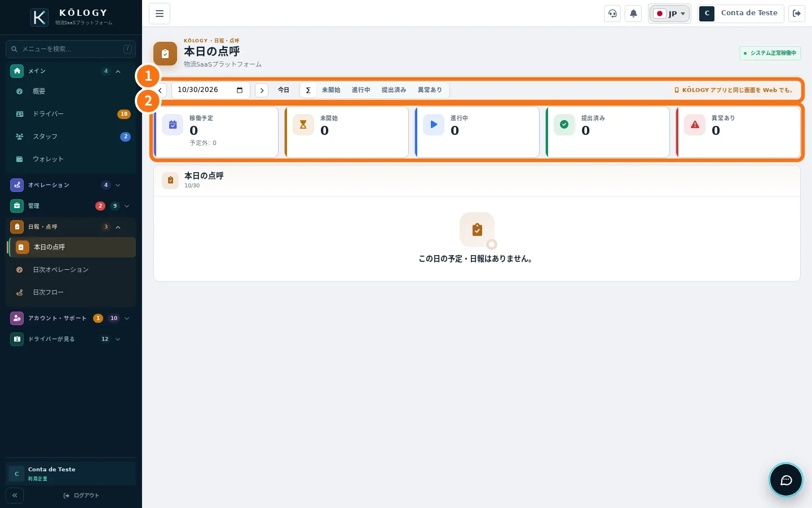Open the JP language dropdown
Image resolution: width=812 pixels, height=508 pixels.
click(669, 14)
